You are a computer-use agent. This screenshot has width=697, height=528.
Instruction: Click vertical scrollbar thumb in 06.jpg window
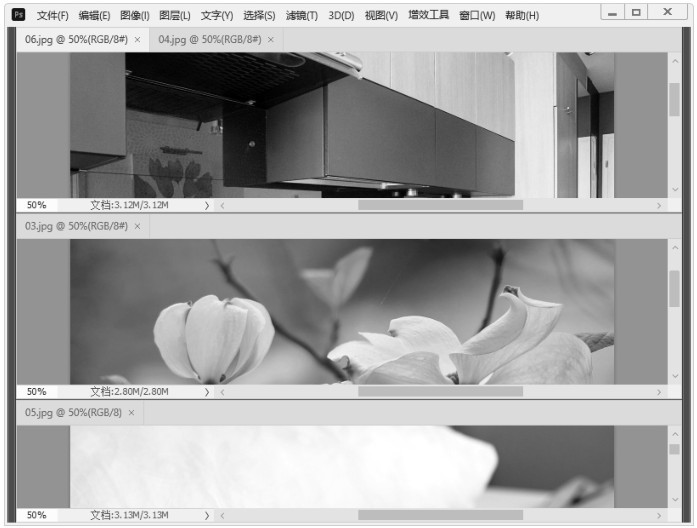[x=675, y=99]
